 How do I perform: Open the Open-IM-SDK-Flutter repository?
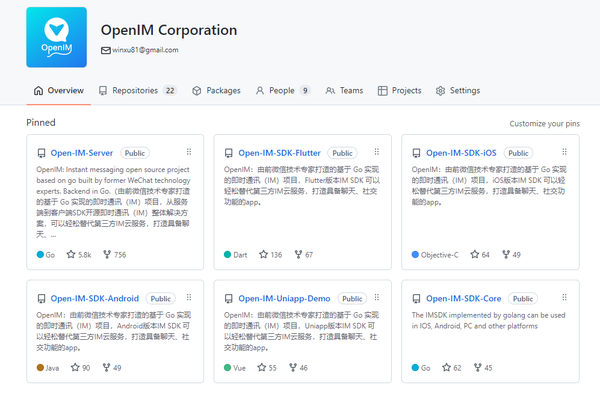[x=279, y=153]
